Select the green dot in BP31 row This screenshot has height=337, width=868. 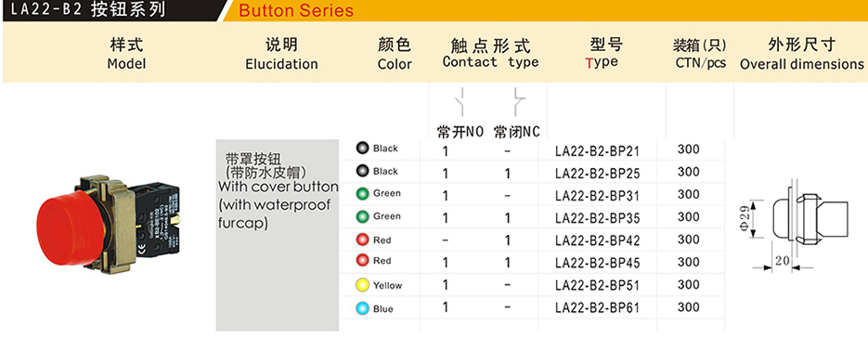(x=363, y=194)
